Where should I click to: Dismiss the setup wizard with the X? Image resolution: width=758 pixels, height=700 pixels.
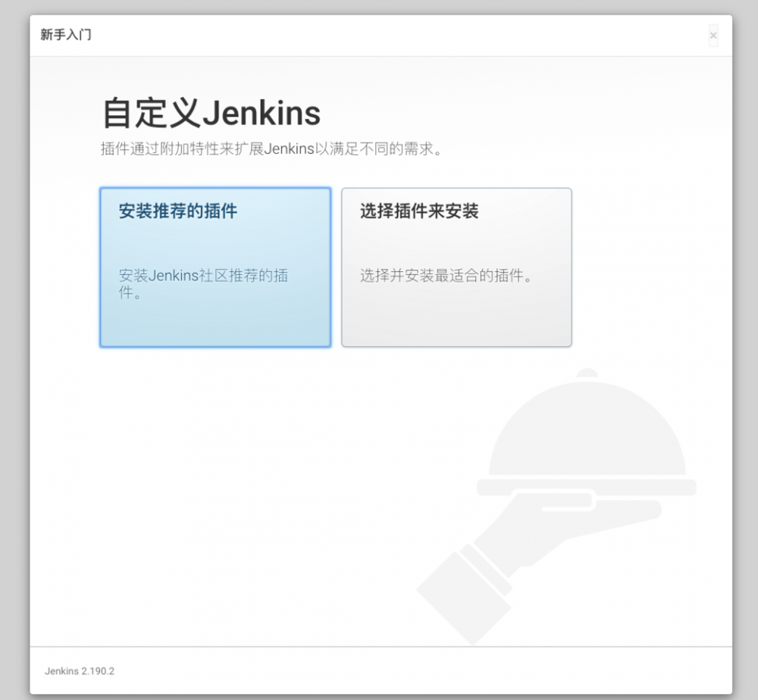point(713,35)
